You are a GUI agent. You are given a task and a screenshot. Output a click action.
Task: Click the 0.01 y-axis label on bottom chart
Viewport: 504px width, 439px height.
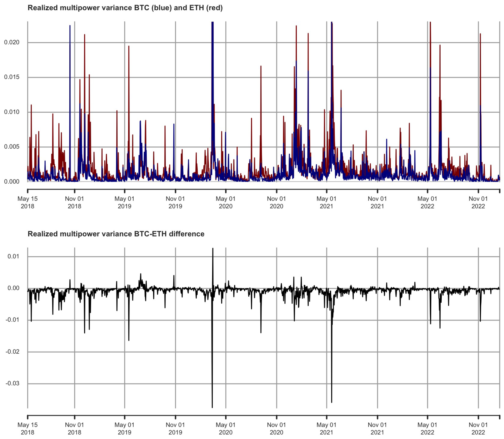[x=13, y=256]
